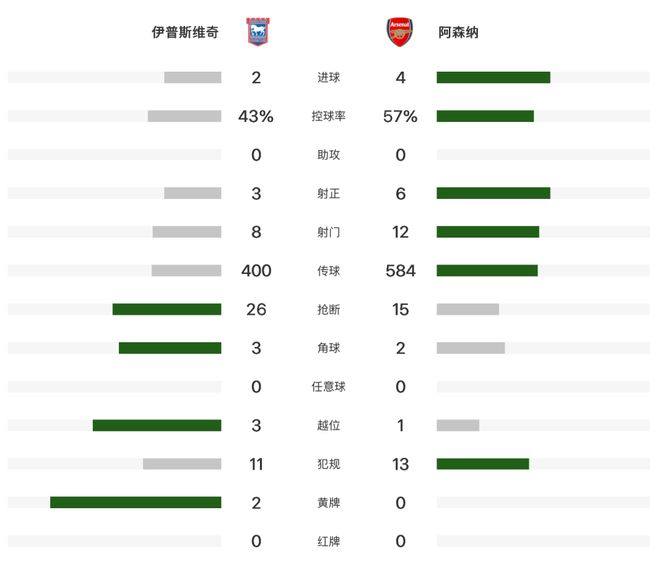
Task: Select the 控球率 stat label
Action: pyautogui.click(x=328, y=116)
